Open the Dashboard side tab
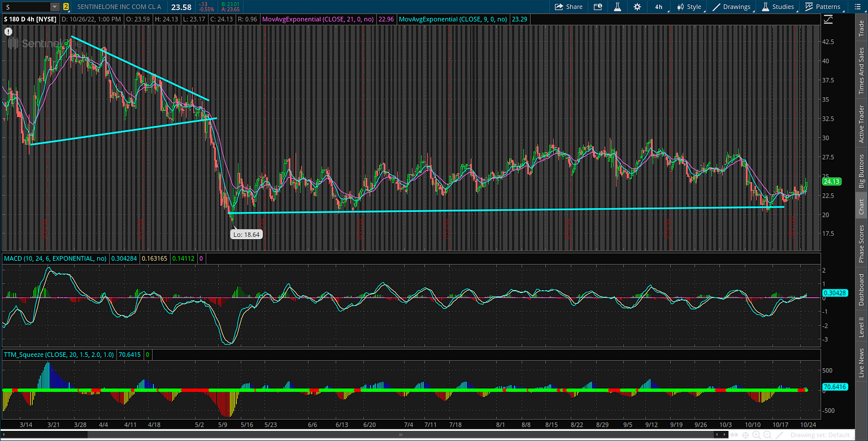Screen dimensions: 868x441 coord(861,290)
